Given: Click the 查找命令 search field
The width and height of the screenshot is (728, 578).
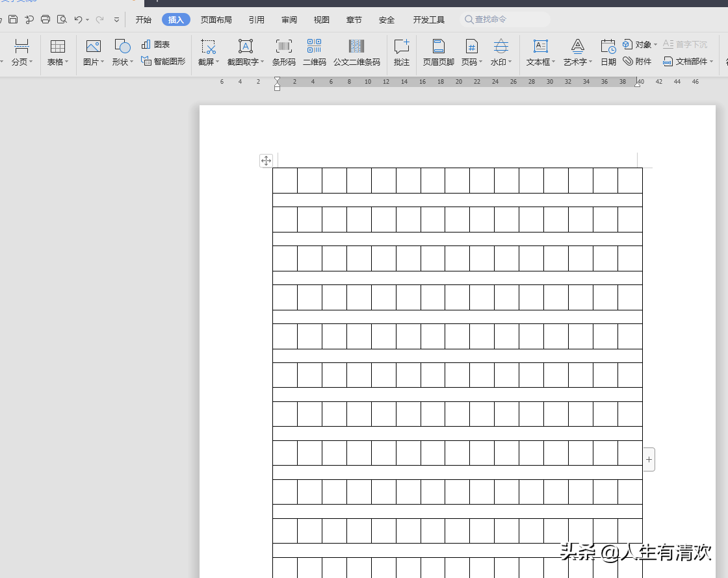Looking at the screenshot, I should click(505, 19).
